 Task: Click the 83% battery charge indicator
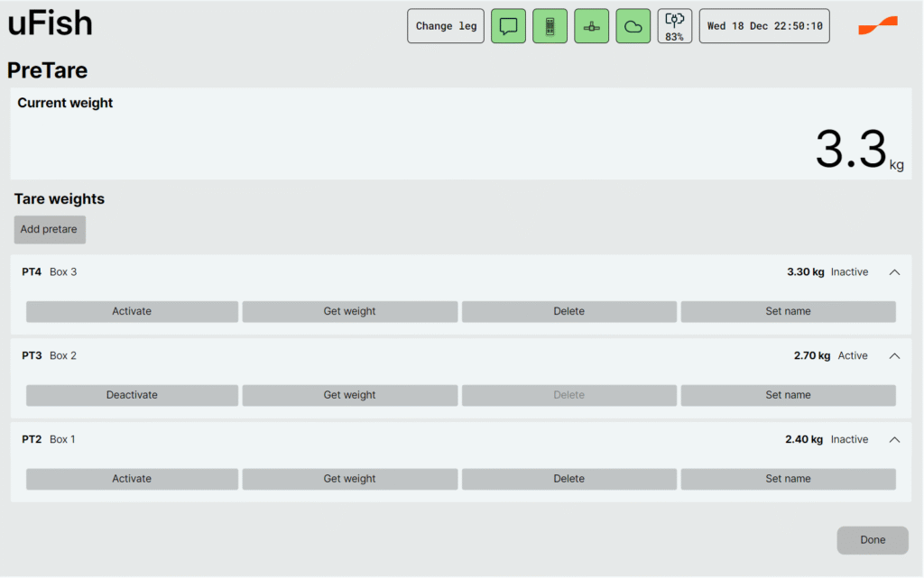coord(674,26)
